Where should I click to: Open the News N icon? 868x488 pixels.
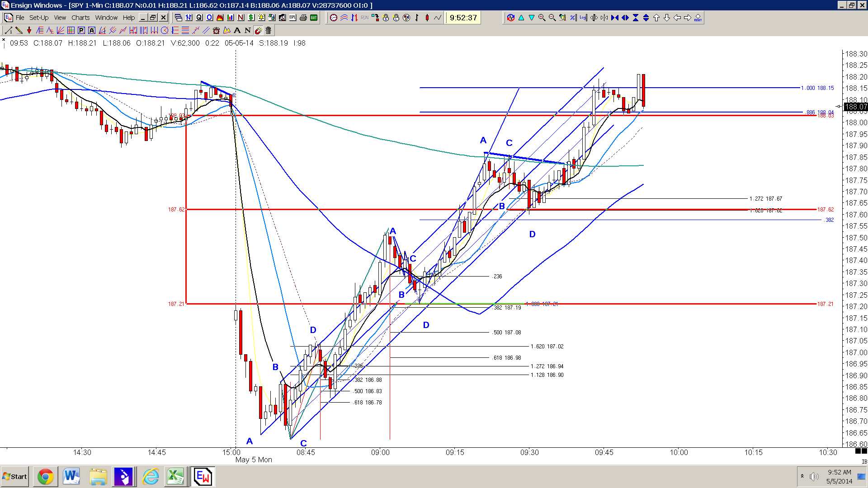coord(241,18)
